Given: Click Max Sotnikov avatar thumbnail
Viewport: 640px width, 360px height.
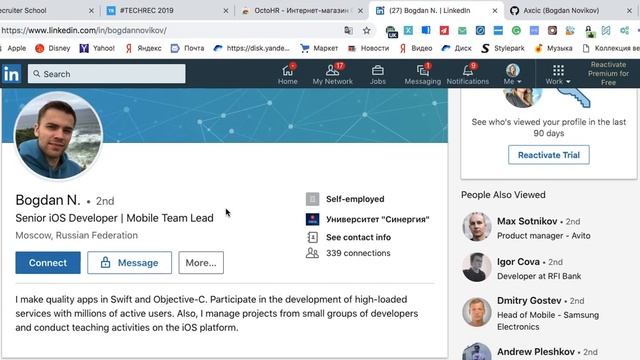Looking at the screenshot, I should tap(476, 227).
